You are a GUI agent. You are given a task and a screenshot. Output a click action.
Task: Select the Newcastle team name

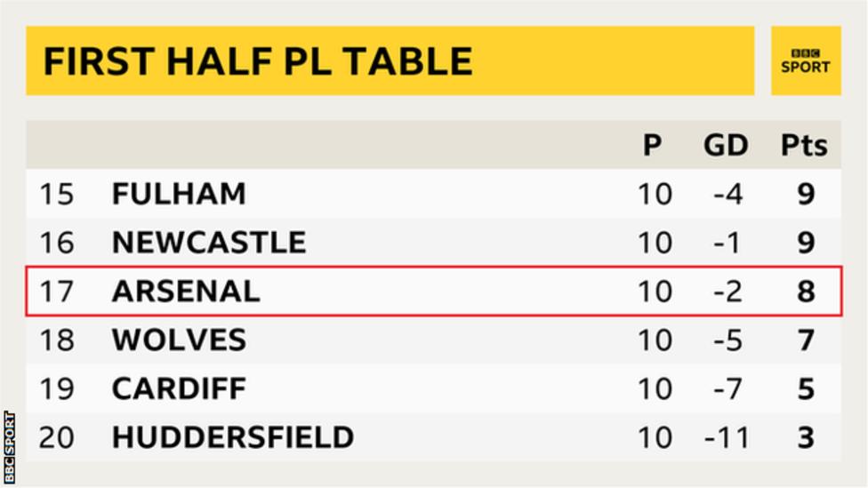click(x=209, y=243)
